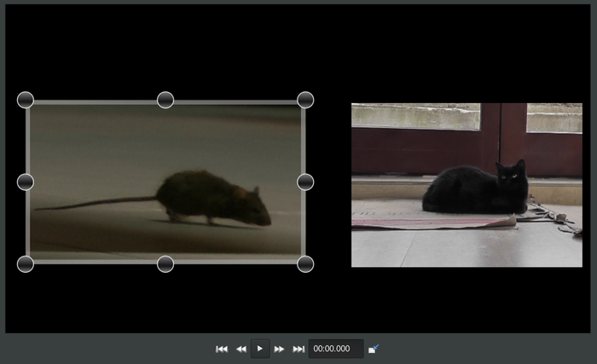597x364 pixels.
Task: Click top-right resize handle of rat clip
Action: click(x=305, y=101)
